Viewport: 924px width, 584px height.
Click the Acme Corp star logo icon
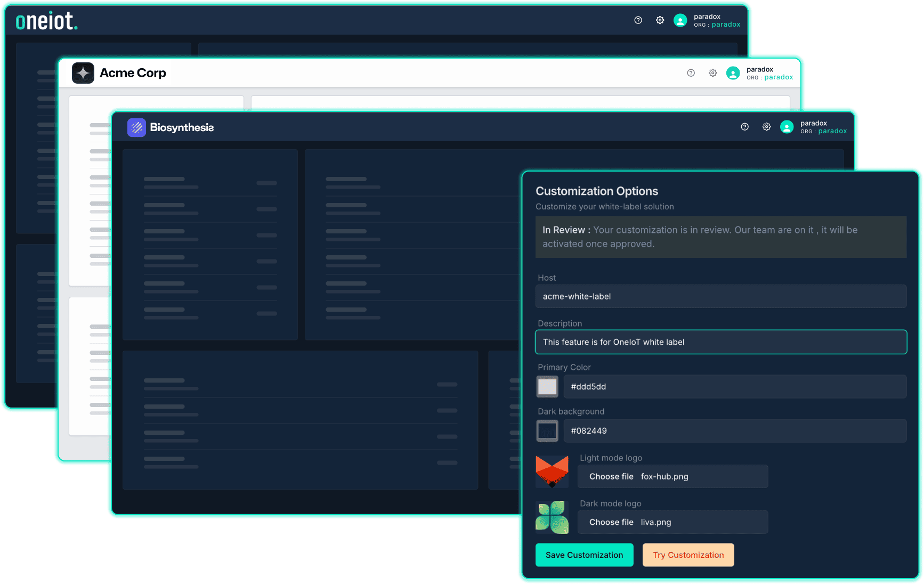[83, 73]
